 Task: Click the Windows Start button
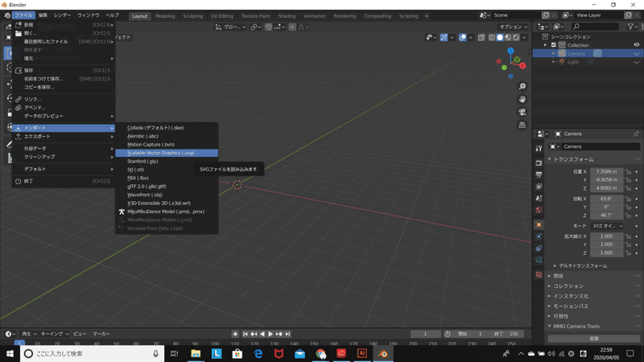10,353
